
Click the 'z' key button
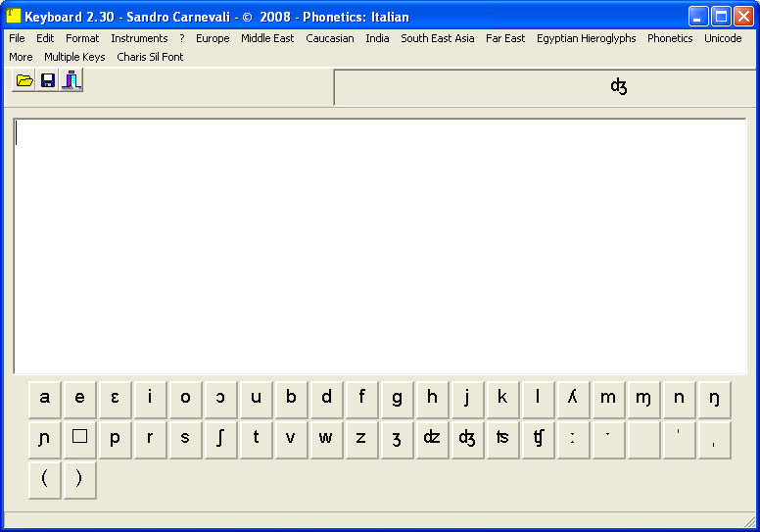tap(362, 440)
